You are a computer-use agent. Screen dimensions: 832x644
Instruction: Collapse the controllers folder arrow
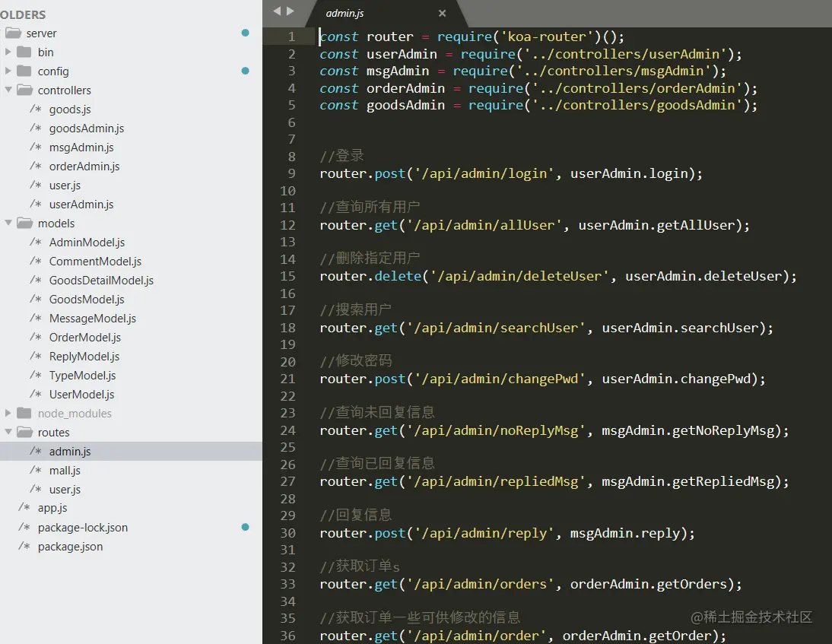(x=8, y=90)
